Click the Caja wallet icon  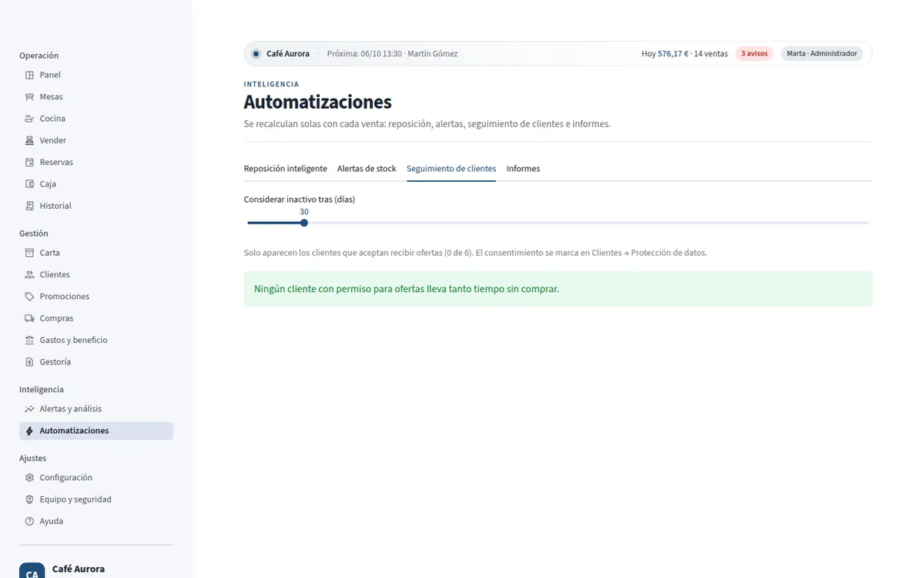click(x=29, y=184)
